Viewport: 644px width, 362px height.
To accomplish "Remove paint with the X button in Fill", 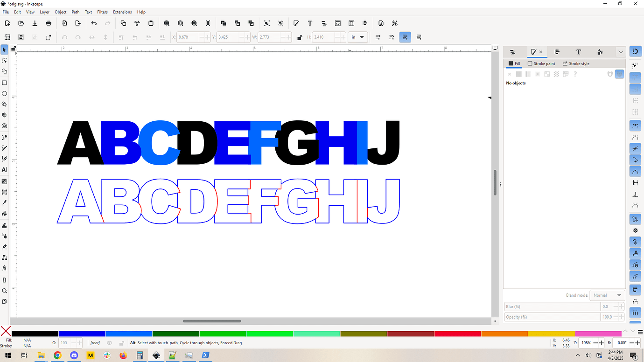I will click(509, 74).
